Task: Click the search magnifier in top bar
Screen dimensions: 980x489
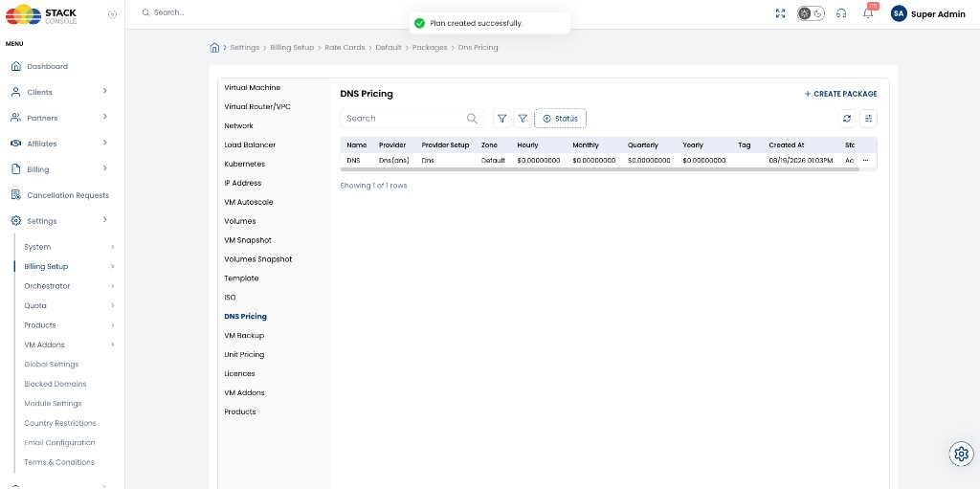Action: tap(145, 12)
